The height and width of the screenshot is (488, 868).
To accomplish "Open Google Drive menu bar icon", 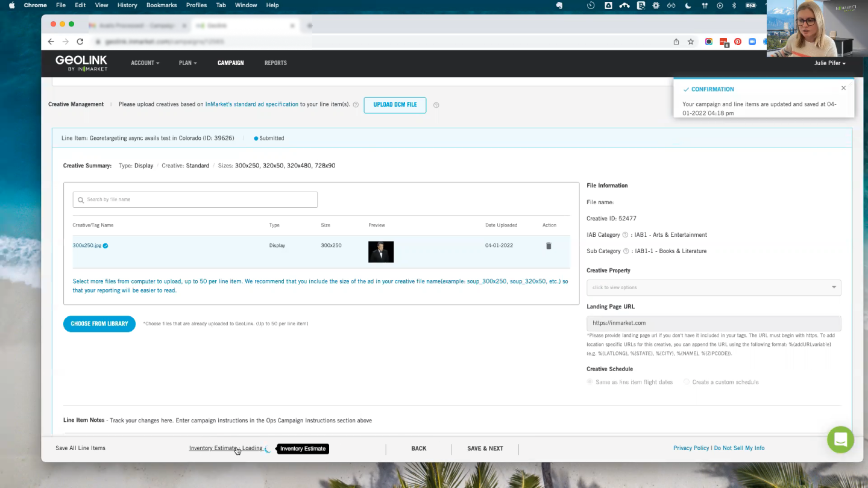I will click(608, 5).
